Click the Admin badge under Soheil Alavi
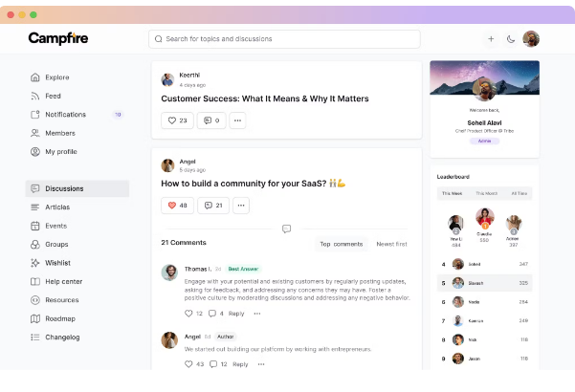The image size is (575, 392). click(484, 142)
